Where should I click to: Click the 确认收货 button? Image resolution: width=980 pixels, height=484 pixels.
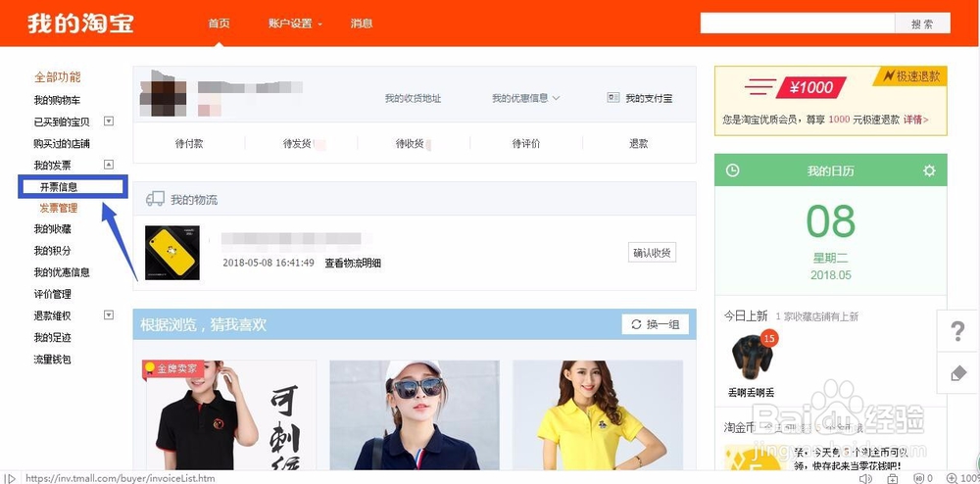[652, 253]
